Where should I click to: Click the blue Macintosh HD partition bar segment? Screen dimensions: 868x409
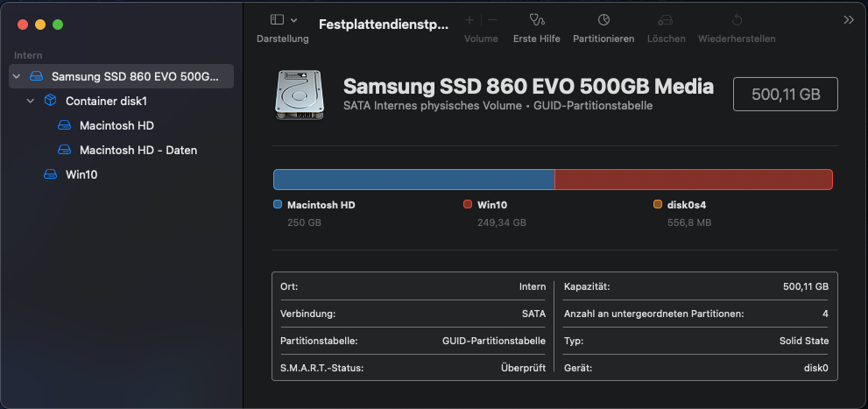(414, 180)
